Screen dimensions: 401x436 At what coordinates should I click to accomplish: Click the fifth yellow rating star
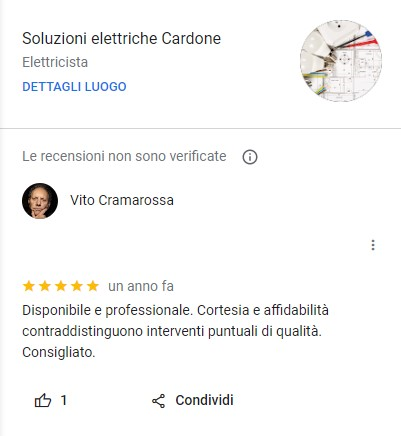pos(93,286)
